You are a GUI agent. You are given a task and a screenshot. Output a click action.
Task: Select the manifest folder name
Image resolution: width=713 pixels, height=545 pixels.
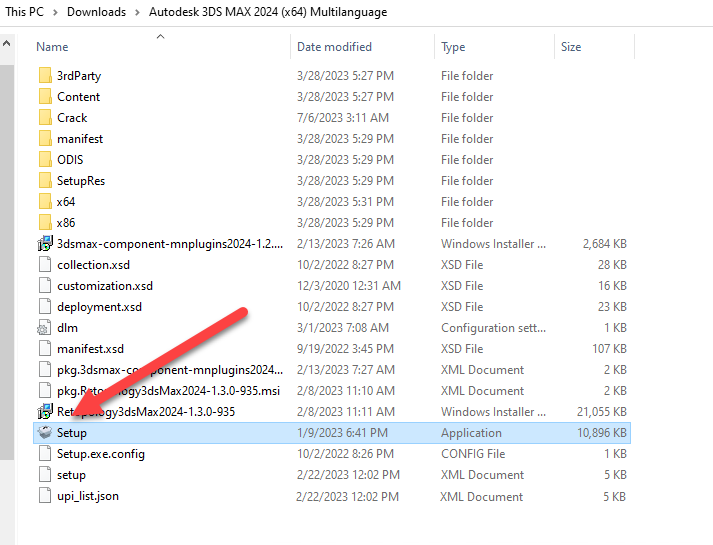coord(80,139)
